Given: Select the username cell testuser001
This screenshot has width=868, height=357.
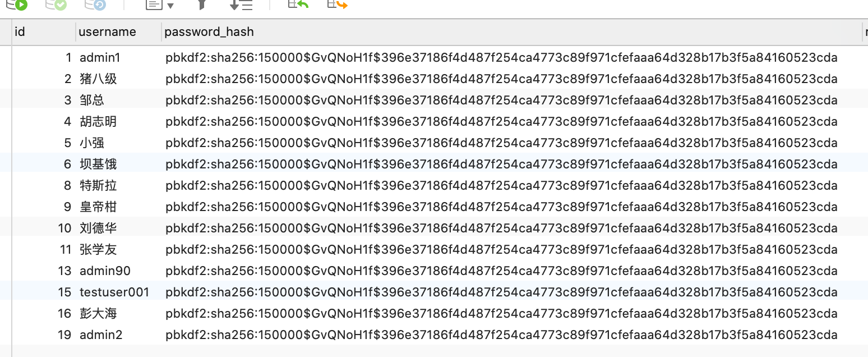Looking at the screenshot, I should click(118, 292).
